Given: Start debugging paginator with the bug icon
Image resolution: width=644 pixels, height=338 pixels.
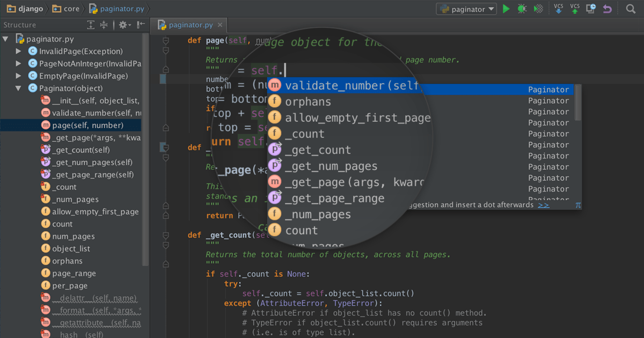Looking at the screenshot, I should click(x=522, y=9).
